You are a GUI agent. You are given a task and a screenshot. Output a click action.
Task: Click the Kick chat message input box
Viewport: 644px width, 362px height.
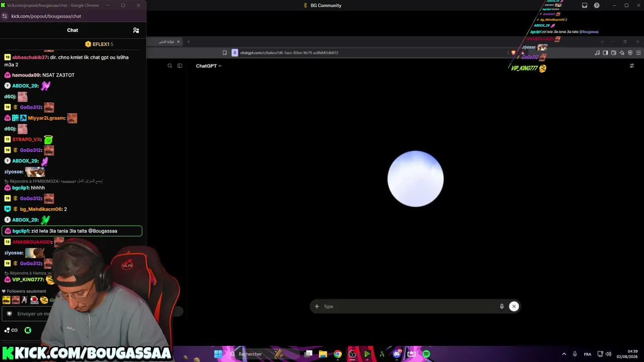tap(33, 314)
